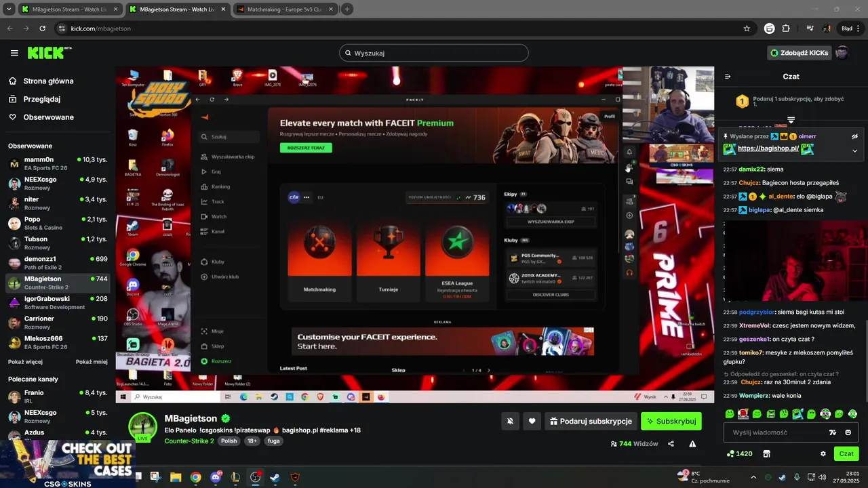
Task: Open the demonzz1 Path of Exile 2 channel
Action: (58, 263)
